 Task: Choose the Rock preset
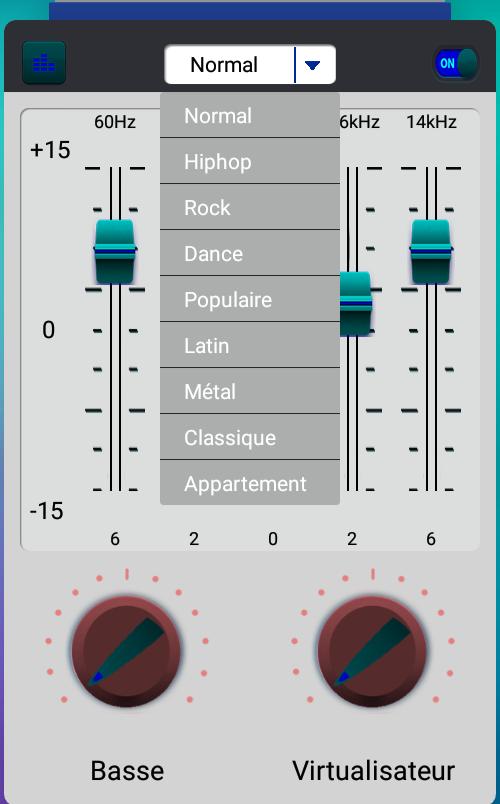(x=250, y=208)
